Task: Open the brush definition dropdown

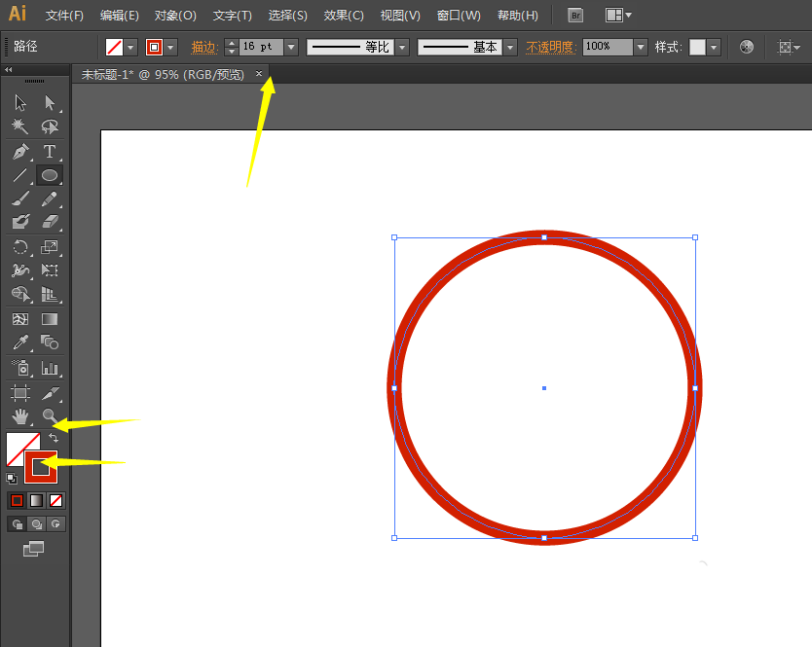Action: (x=510, y=47)
